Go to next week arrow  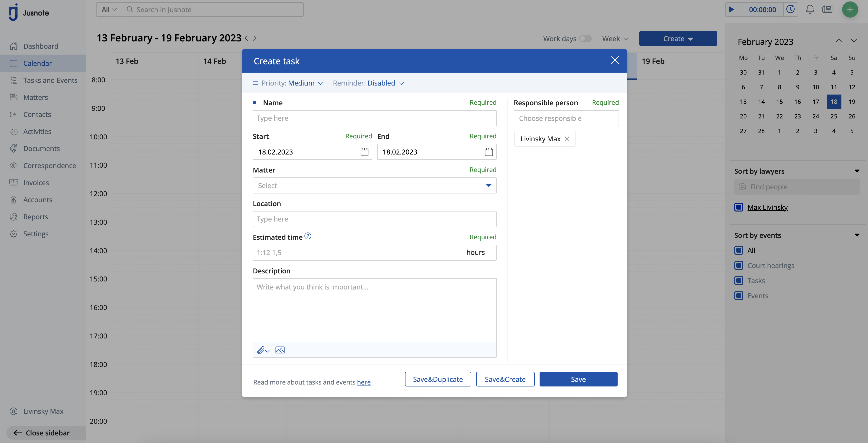tap(255, 39)
